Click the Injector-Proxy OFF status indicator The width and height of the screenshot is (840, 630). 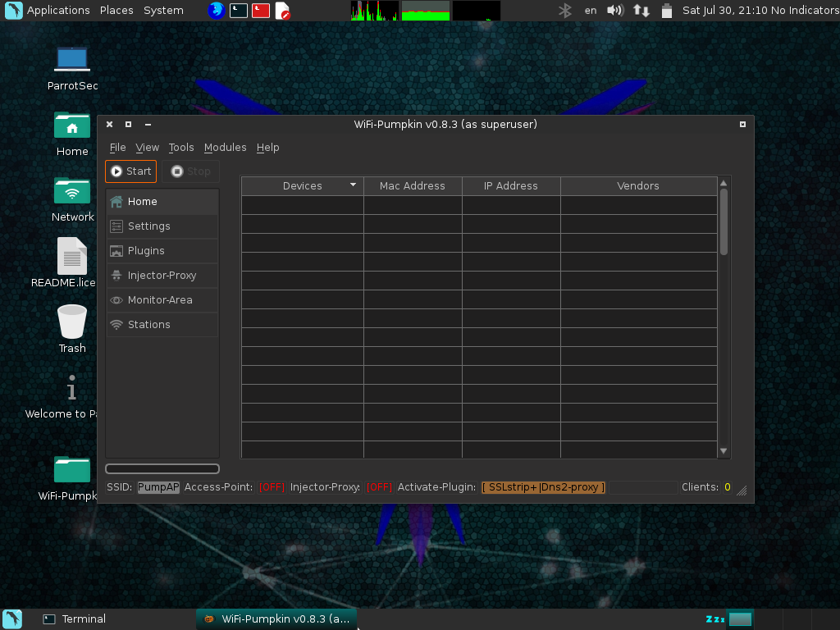pyautogui.click(x=379, y=487)
